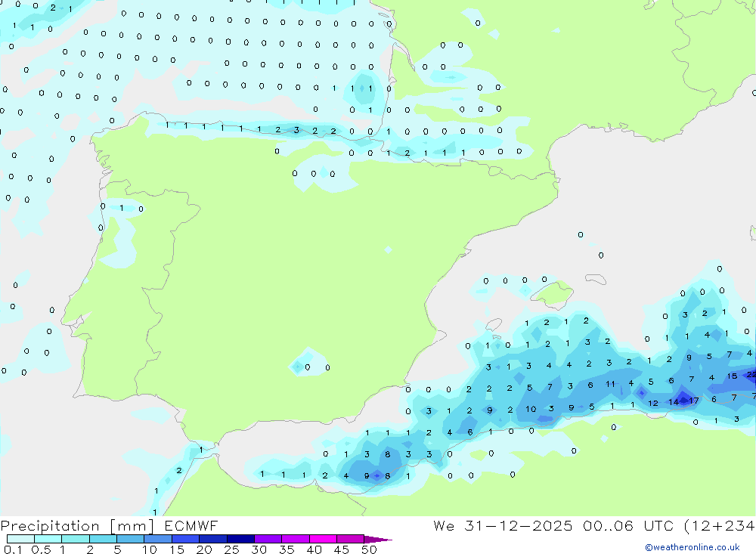Pick the 25–30 mm navy legend swatch
The image size is (756, 554).
(x=240, y=539)
